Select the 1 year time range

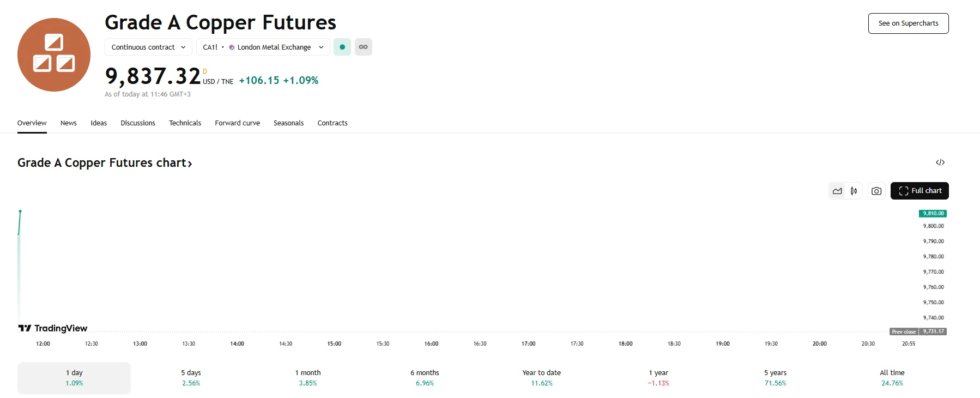click(658, 378)
